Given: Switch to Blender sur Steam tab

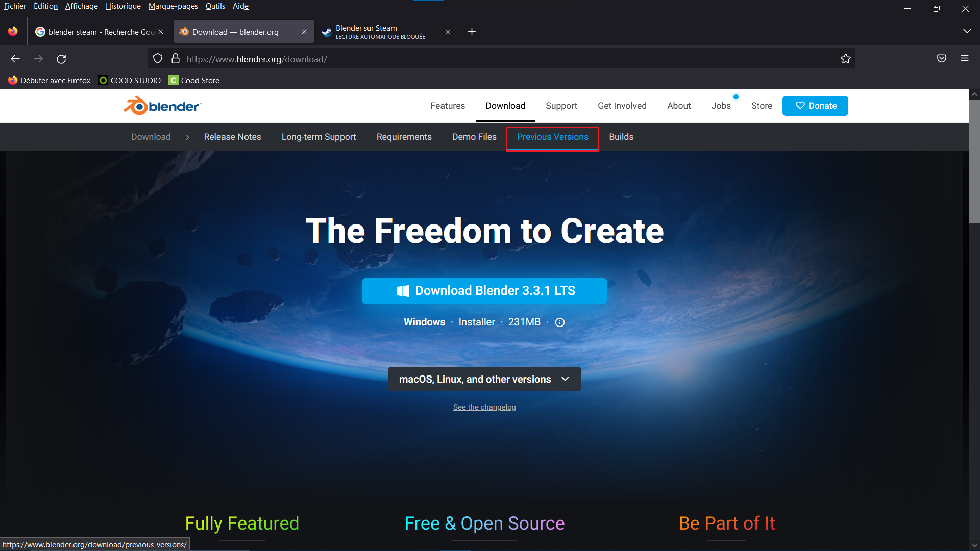Looking at the screenshot, I should point(380,32).
